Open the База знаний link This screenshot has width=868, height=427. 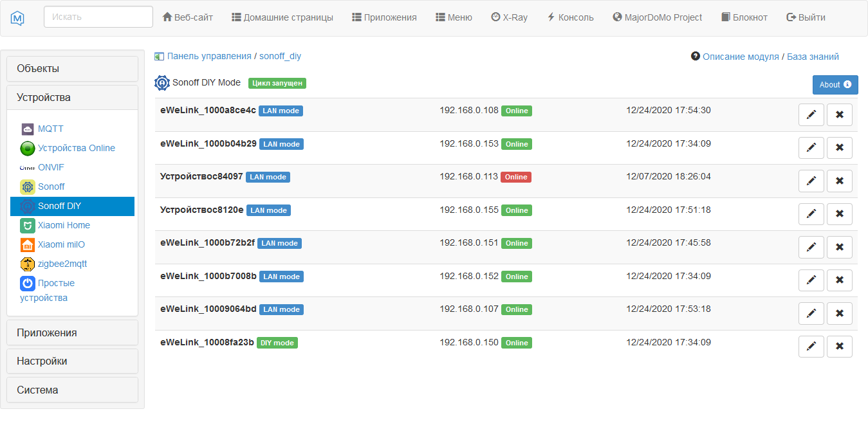pos(813,57)
